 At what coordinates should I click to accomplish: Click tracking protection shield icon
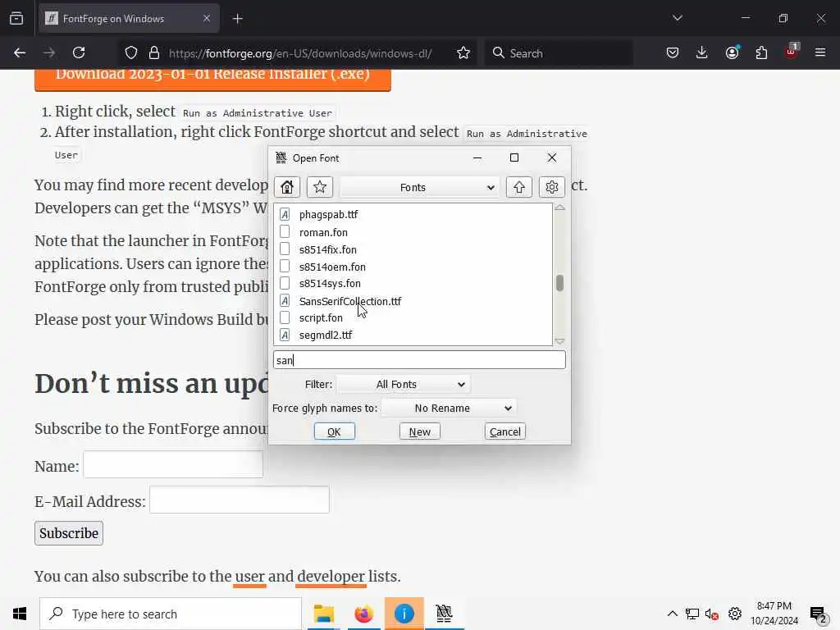click(x=131, y=53)
